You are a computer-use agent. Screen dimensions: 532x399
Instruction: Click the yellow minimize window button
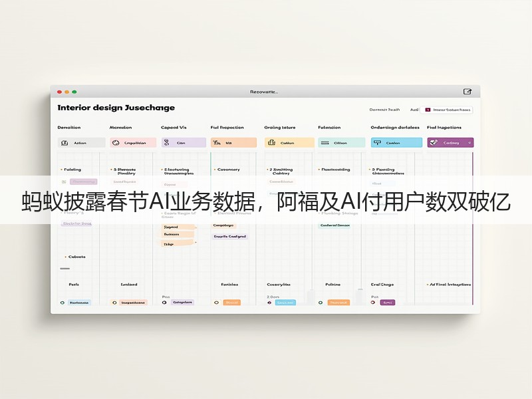pyautogui.click(x=67, y=92)
